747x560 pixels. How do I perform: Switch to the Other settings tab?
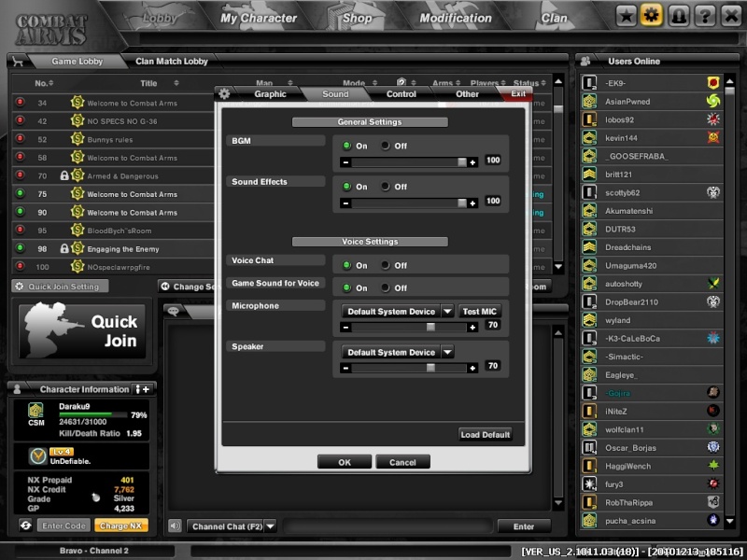click(467, 94)
